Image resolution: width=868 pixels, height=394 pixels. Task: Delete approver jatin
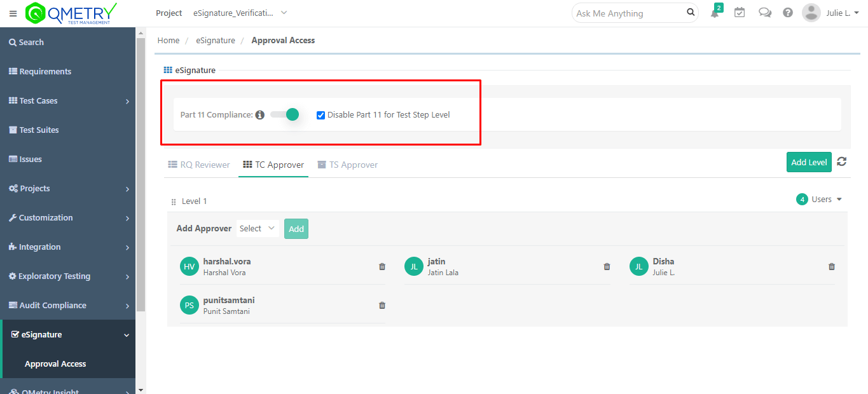pyautogui.click(x=607, y=267)
